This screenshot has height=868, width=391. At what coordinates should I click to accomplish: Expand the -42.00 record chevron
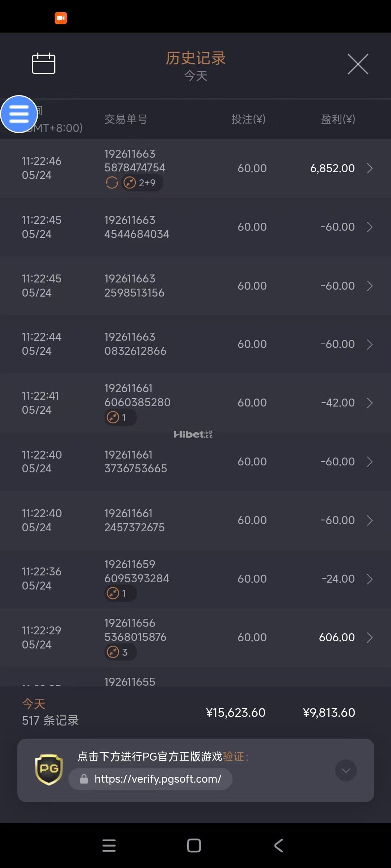(x=370, y=403)
